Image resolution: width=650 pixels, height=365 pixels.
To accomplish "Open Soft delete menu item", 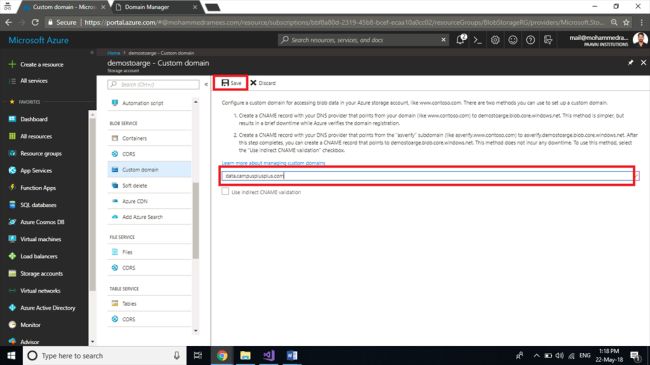I will click(x=150, y=185).
